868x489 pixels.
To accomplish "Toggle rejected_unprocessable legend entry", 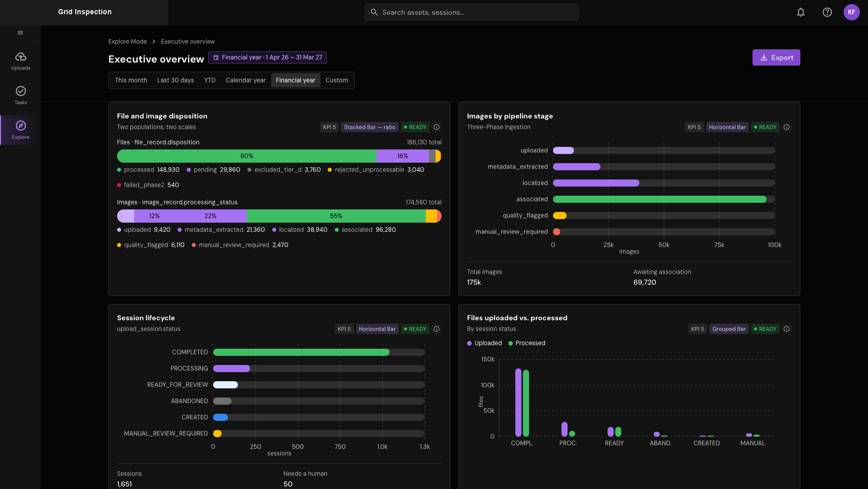I will (x=376, y=170).
